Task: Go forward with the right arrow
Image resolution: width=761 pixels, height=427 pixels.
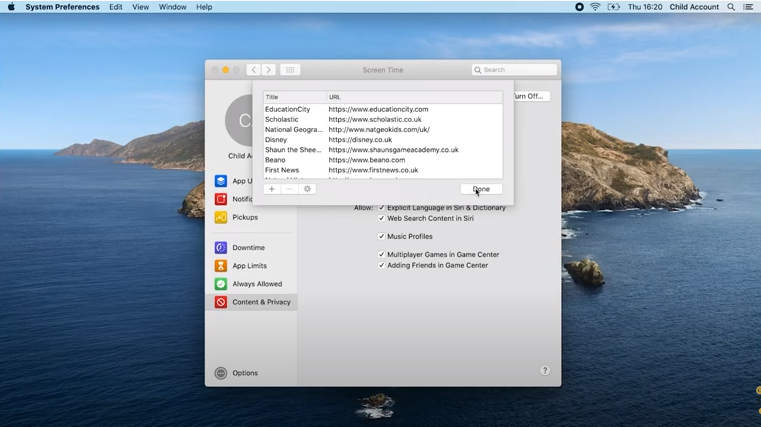Action: [268, 70]
